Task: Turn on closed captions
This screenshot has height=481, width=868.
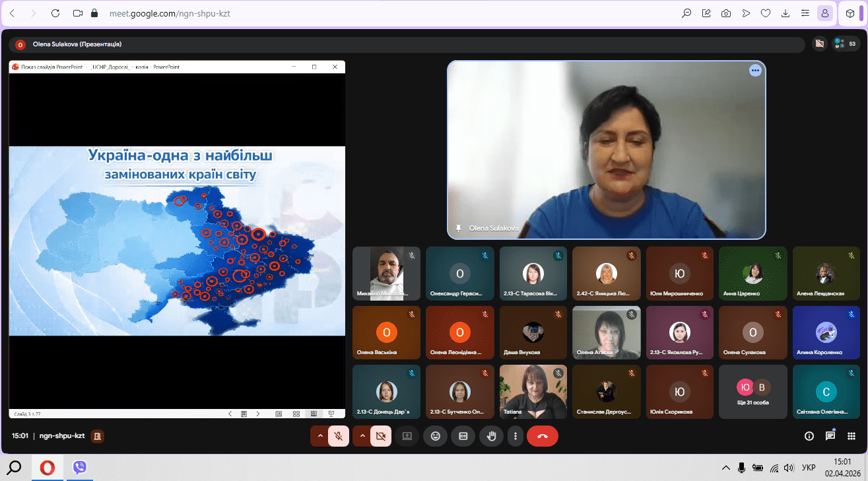Action: (463, 436)
